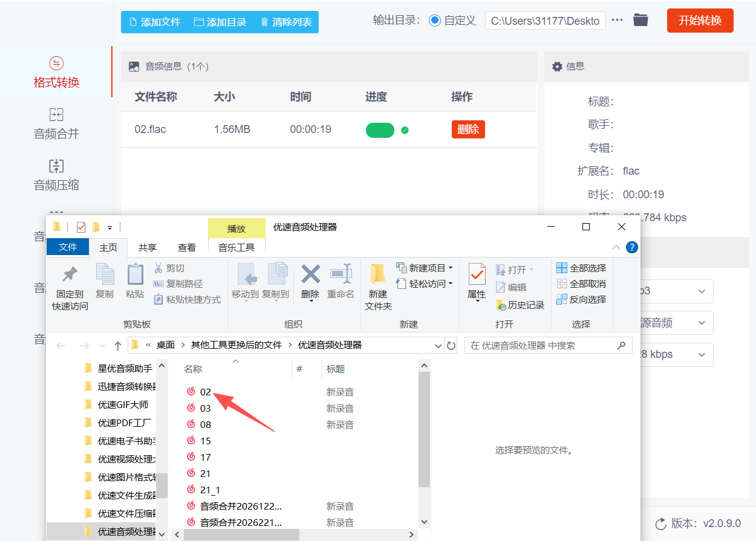The width and height of the screenshot is (756, 541).
Task: Click the green progress bar of 02.flac
Action: coord(380,129)
